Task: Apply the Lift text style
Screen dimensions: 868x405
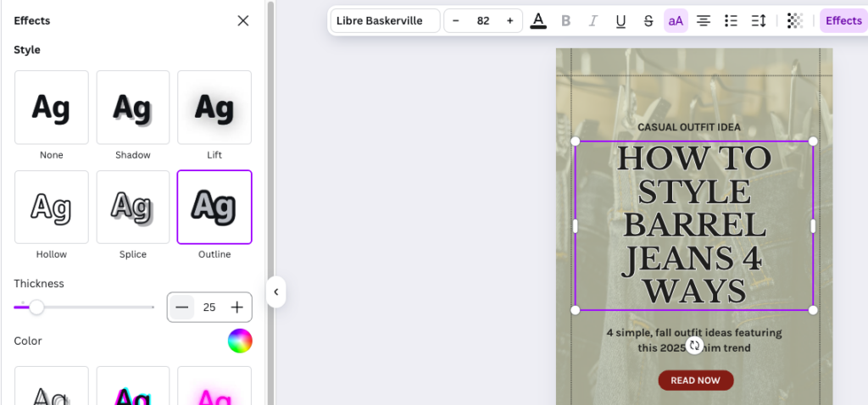Action: tap(214, 108)
